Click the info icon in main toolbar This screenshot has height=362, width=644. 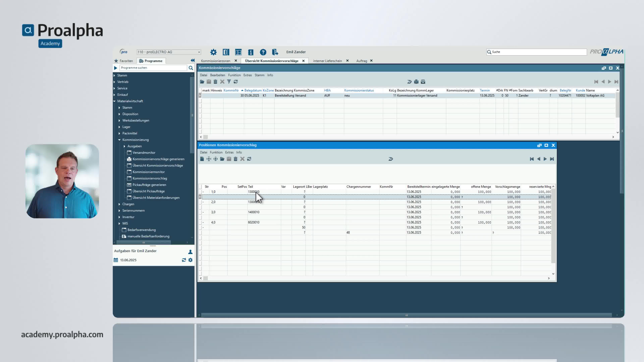point(251,52)
